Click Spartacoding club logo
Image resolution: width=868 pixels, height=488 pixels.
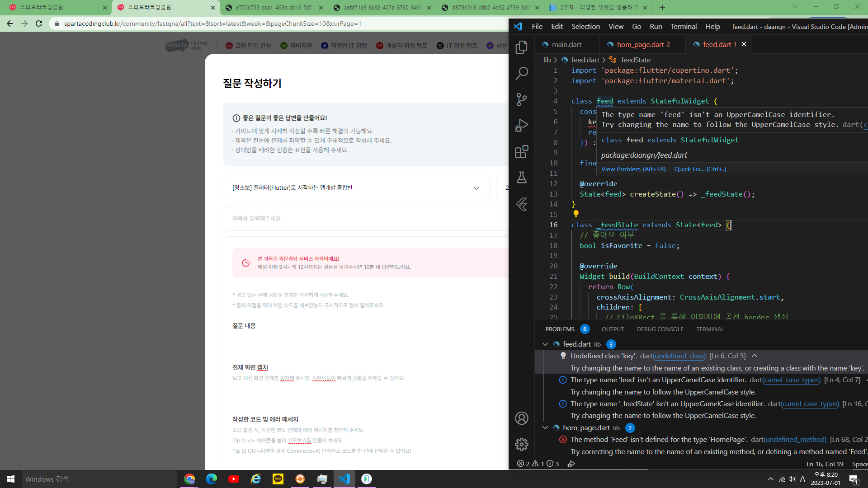point(186,46)
